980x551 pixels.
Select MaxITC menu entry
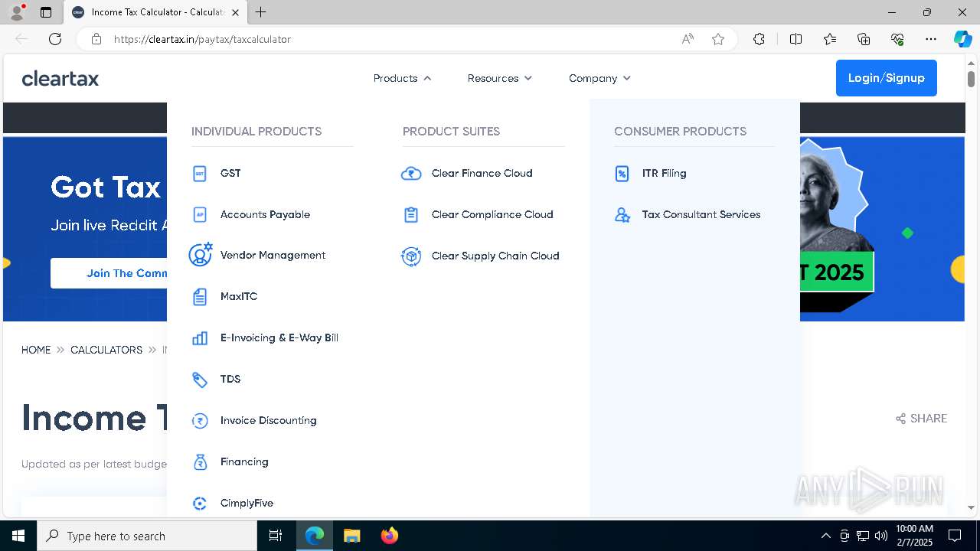[x=239, y=297]
